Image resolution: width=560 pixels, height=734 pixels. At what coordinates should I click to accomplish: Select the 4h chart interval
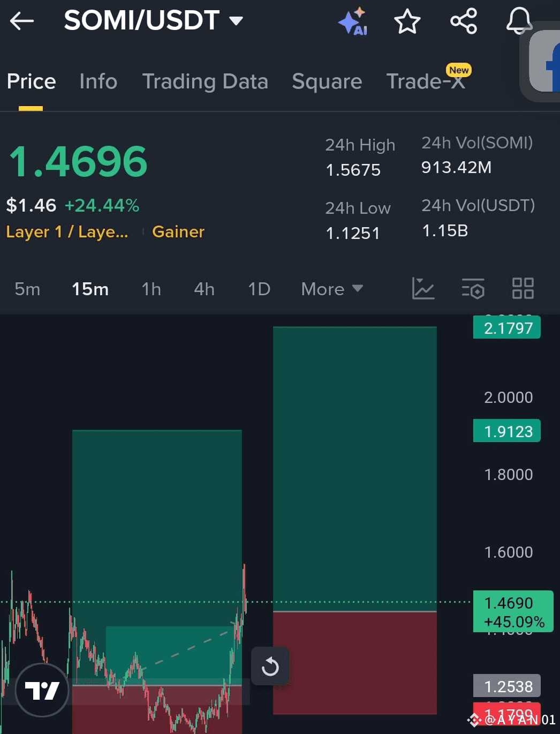coord(204,289)
